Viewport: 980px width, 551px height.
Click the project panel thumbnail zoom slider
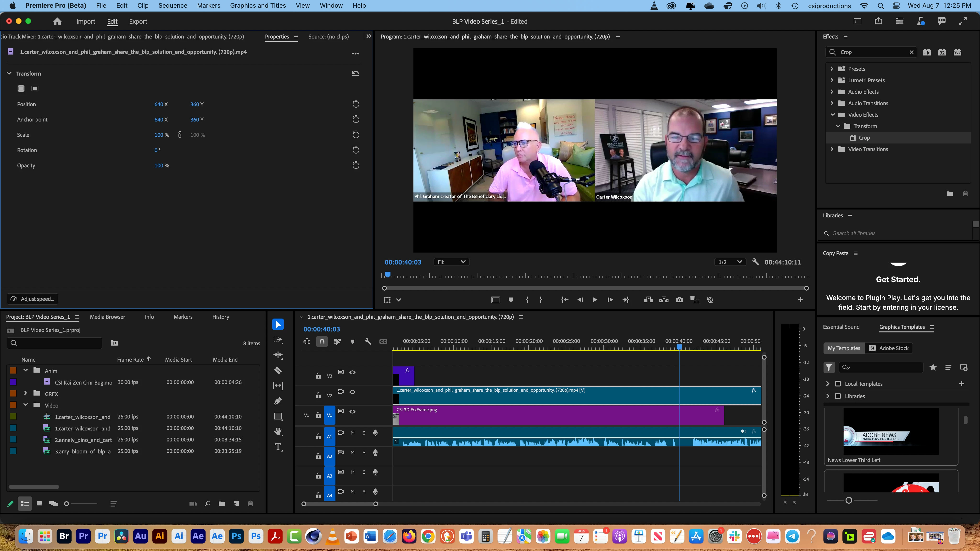point(67,503)
